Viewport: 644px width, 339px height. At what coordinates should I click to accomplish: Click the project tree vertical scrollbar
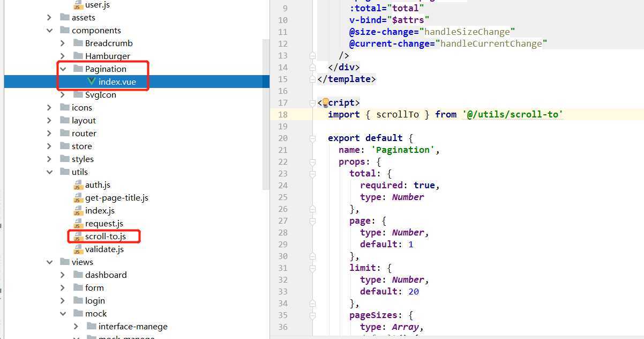coord(266,114)
